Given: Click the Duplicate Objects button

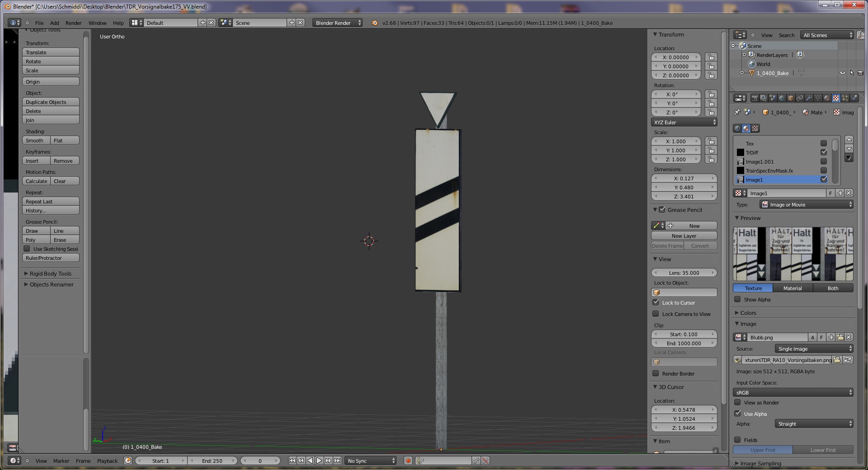Looking at the screenshot, I should click(x=51, y=102).
